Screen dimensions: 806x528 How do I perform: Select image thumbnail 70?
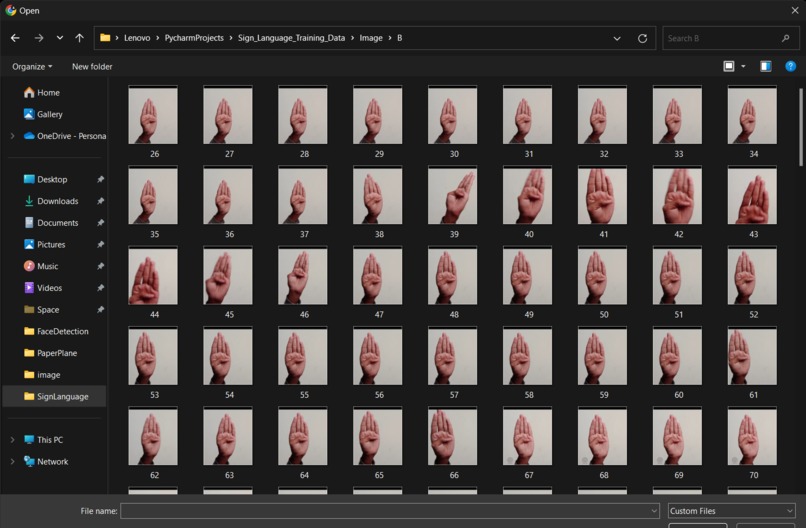click(x=752, y=436)
